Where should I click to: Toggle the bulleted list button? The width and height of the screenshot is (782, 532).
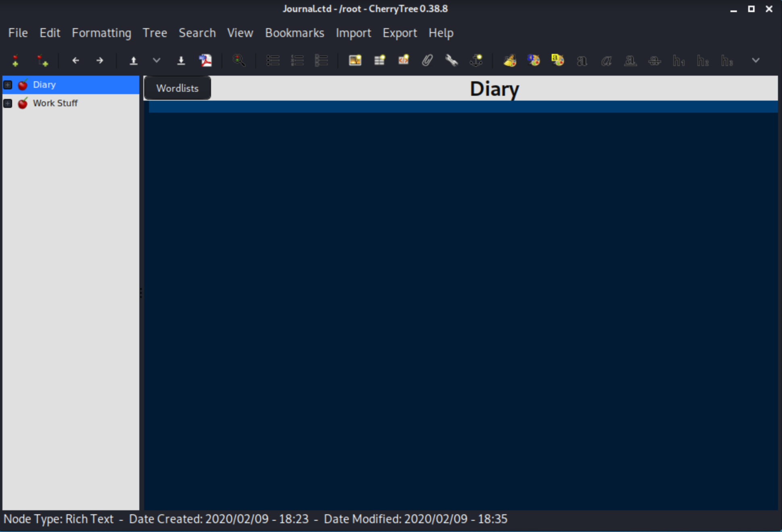[x=273, y=61]
